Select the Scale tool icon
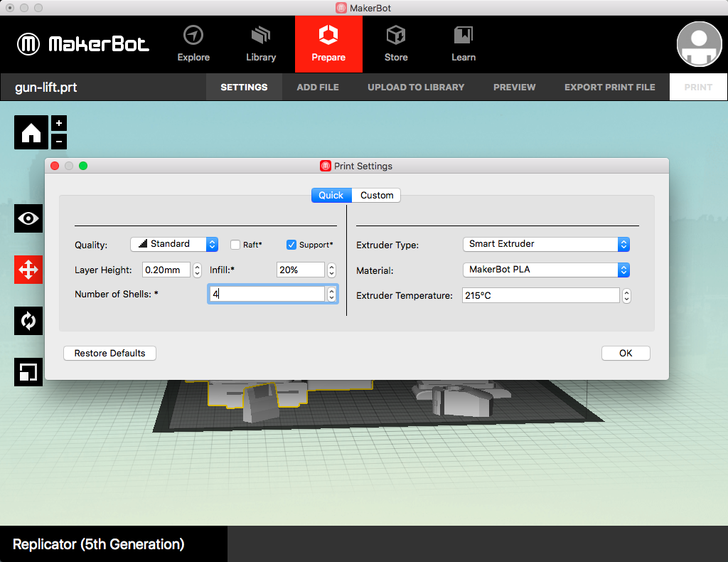The image size is (728, 562). [x=28, y=371]
